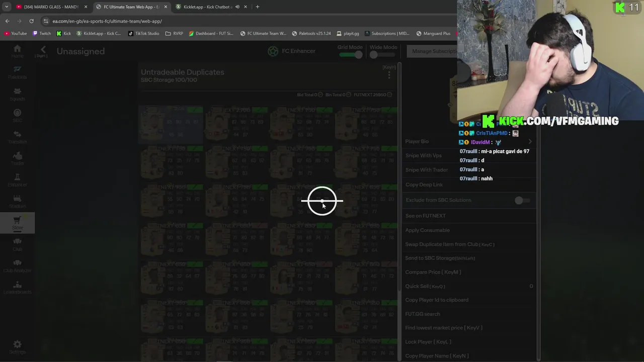Click the Untradeable Duplicates heading
The width and height of the screenshot is (644, 362).
(182, 72)
